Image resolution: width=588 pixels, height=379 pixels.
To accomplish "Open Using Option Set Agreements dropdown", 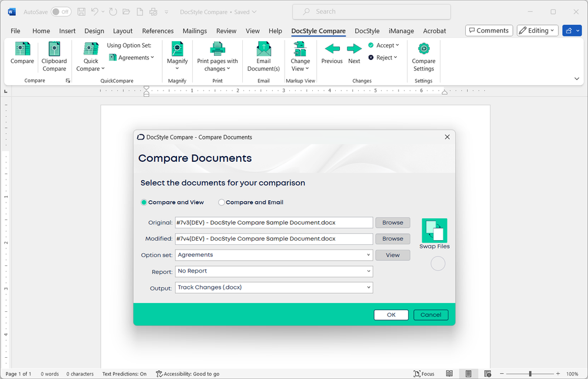I will (132, 58).
